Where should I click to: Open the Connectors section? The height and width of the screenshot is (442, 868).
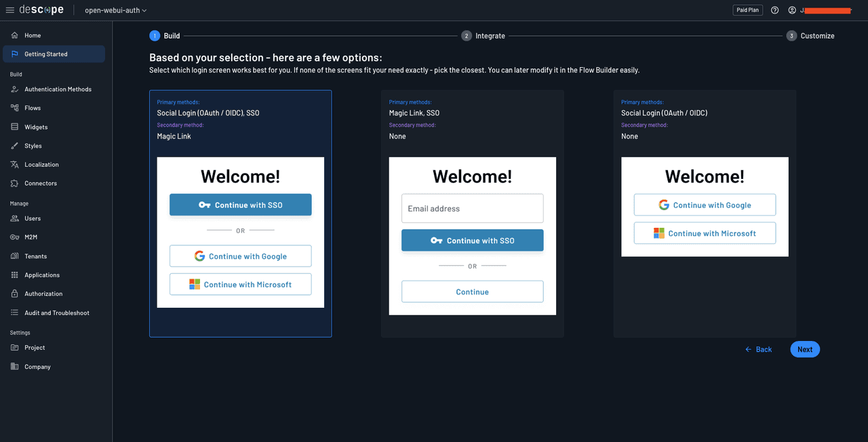point(39,183)
